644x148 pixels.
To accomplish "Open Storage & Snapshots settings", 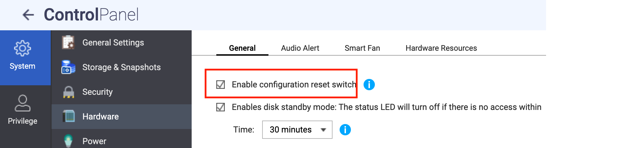I will coord(121,67).
